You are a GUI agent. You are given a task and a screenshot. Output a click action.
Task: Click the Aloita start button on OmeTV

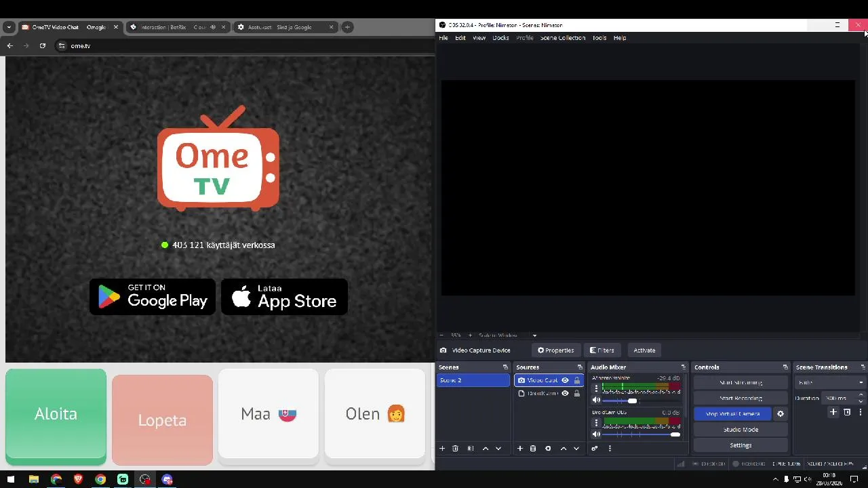tap(56, 414)
